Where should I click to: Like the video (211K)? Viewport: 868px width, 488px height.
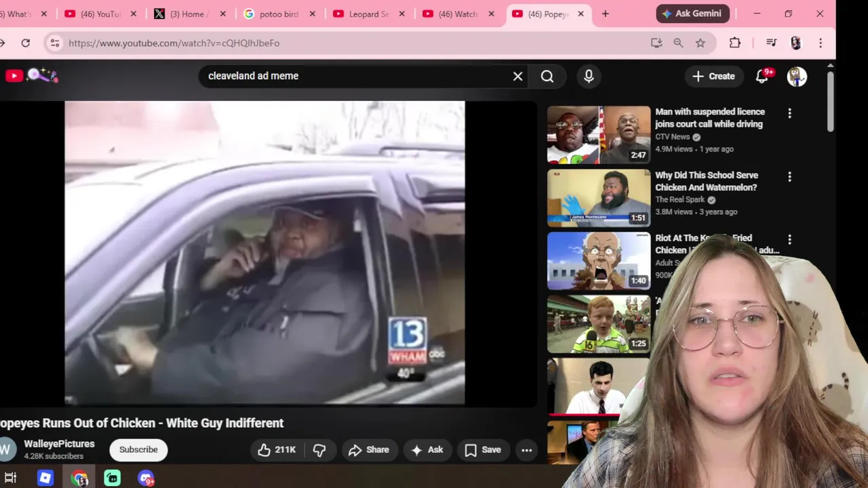coord(277,449)
